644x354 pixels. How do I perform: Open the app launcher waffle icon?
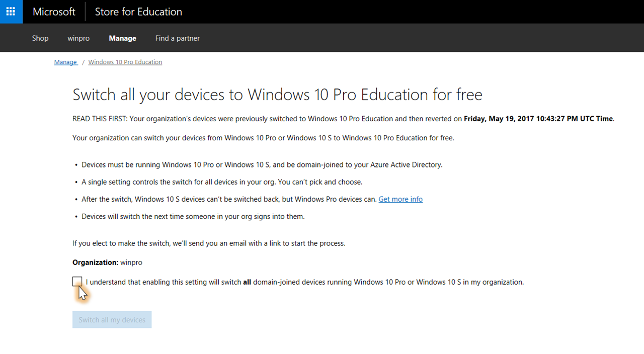point(11,12)
